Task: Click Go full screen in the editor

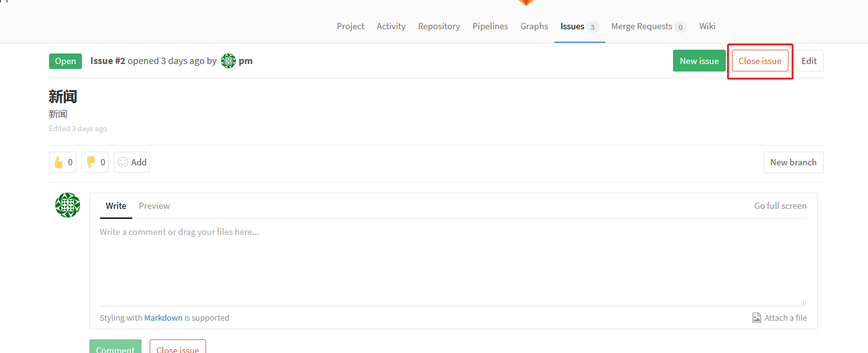Action: pos(780,206)
